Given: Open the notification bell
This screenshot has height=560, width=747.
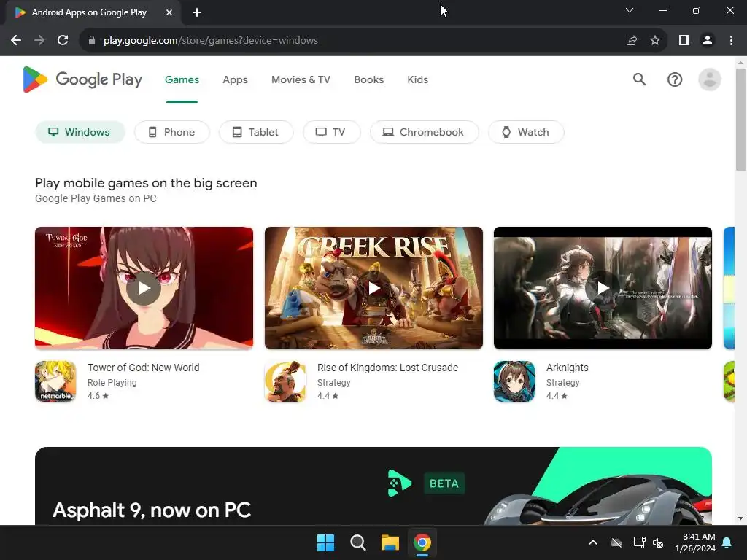Looking at the screenshot, I should 727,542.
